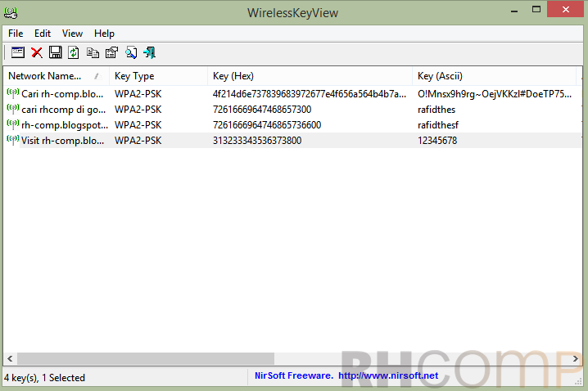The height and width of the screenshot is (391, 588).
Task: Select the rh-comp.blogspot... network row
Action: coord(292,124)
